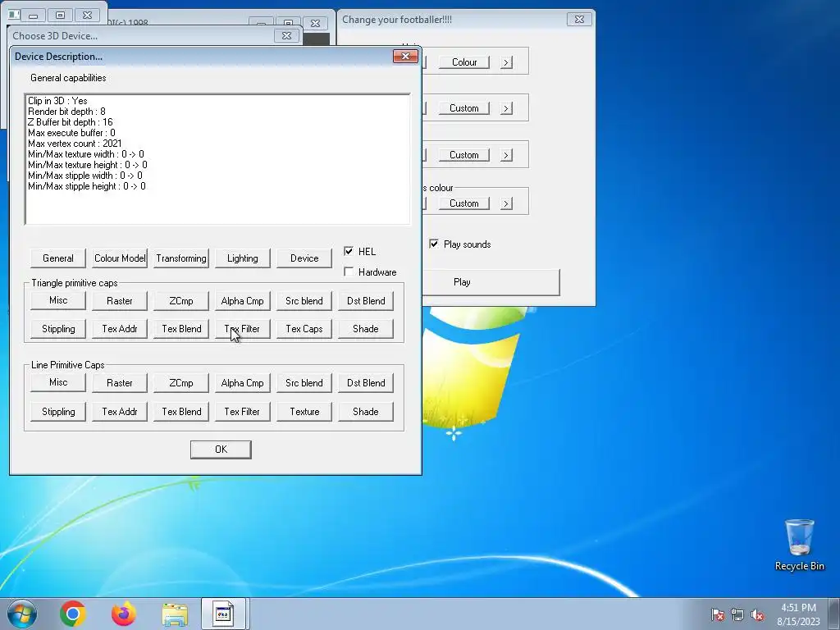
Task: Open Line Primitive Caps Src blend
Action: (x=304, y=382)
